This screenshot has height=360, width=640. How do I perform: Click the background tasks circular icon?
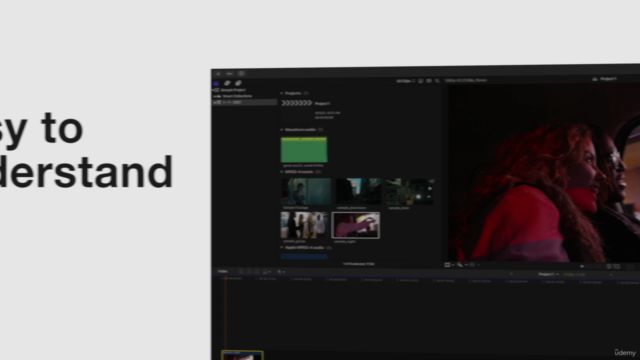[x=242, y=73]
